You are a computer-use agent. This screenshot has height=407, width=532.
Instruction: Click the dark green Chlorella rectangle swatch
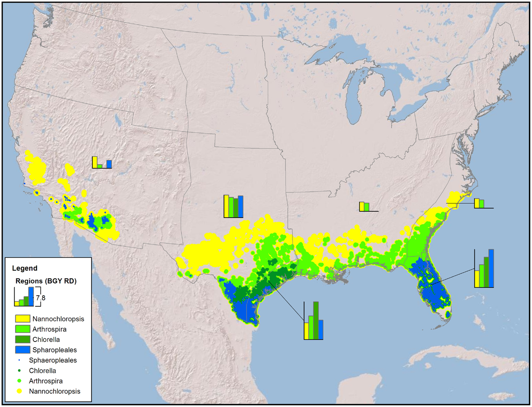[x=23, y=339]
